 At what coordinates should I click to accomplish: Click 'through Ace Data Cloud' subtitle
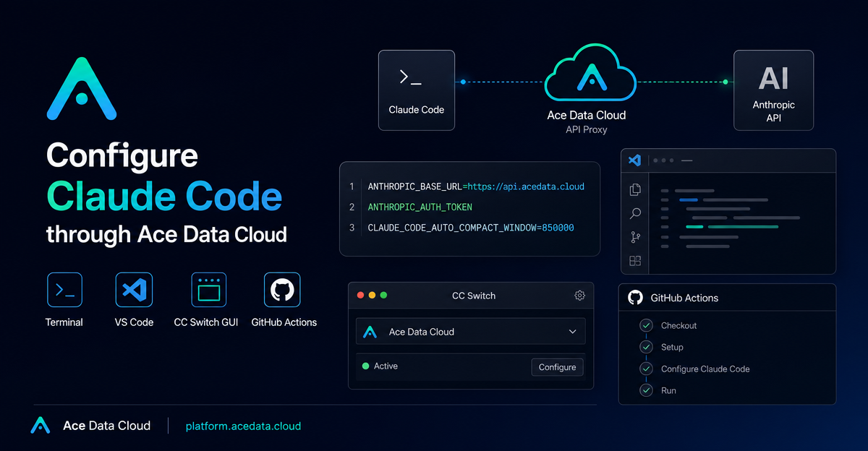[x=166, y=234]
